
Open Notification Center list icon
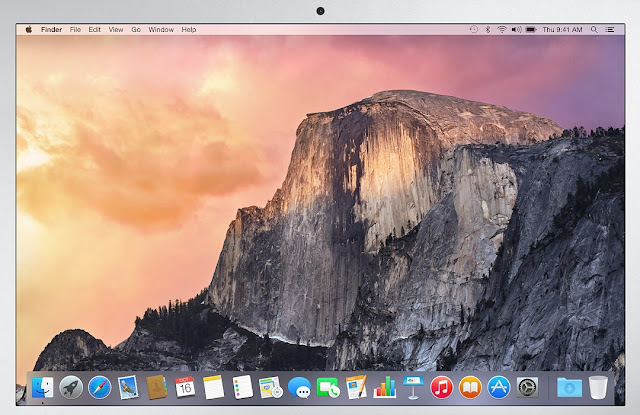pos(610,29)
